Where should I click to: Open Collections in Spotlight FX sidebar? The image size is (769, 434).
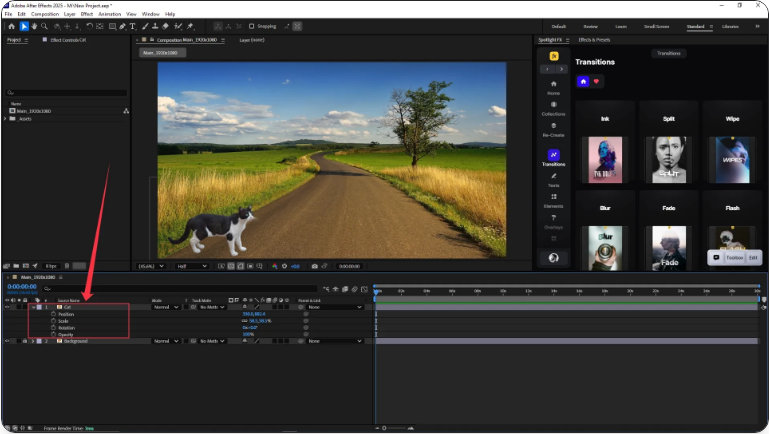click(x=553, y=108)
